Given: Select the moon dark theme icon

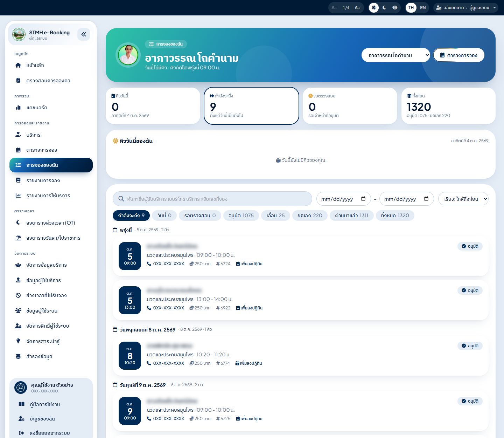Looking at the screenshot, I should click(384, 8).
